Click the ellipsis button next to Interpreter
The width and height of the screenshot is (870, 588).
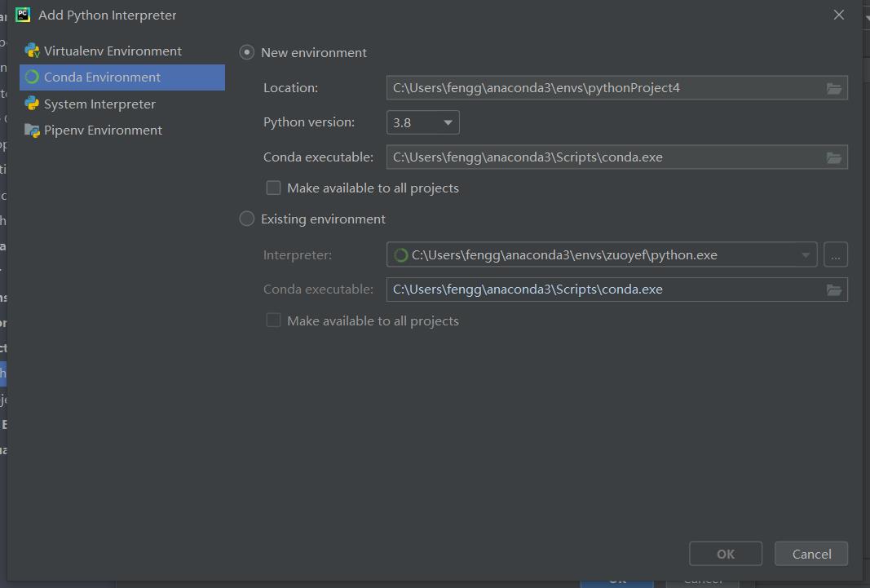[x=836, y=254]
